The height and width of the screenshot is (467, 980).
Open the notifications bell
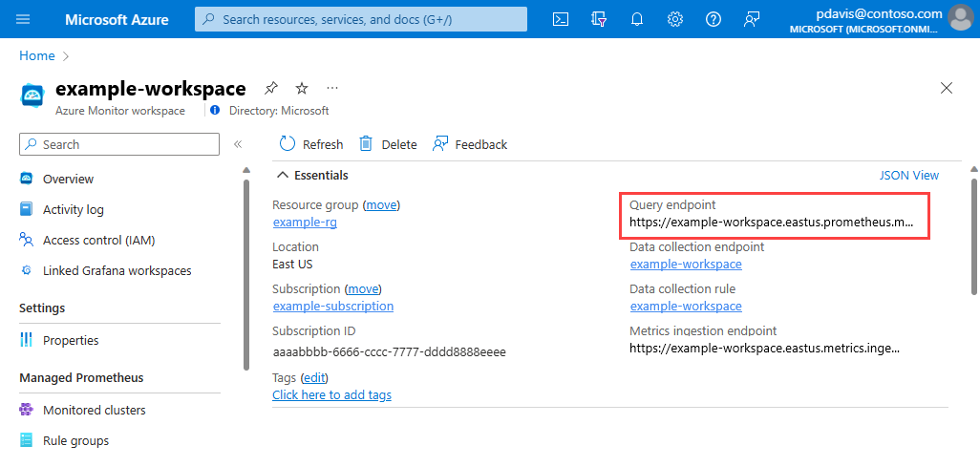[637, 19]
